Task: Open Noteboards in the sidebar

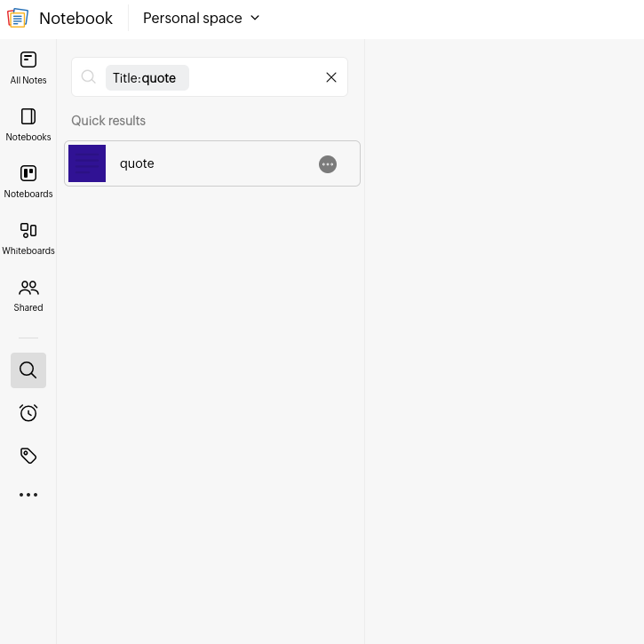Action: point(28,181)
